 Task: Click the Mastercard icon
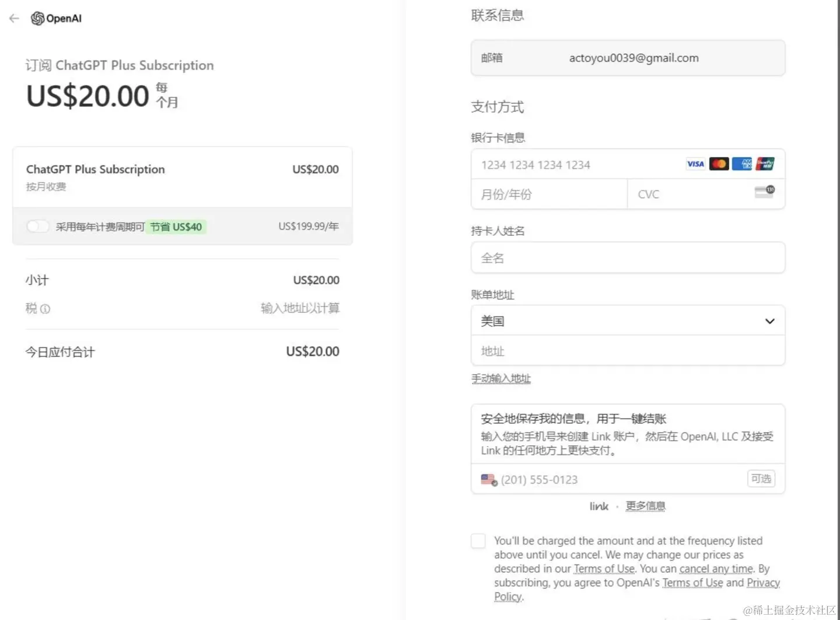(719, 164)
